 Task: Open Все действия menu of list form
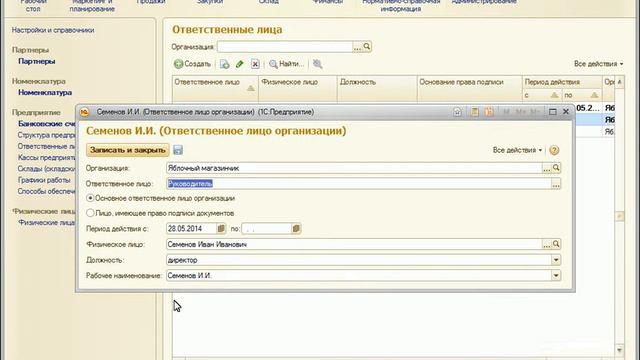click(x=598, y=64)
